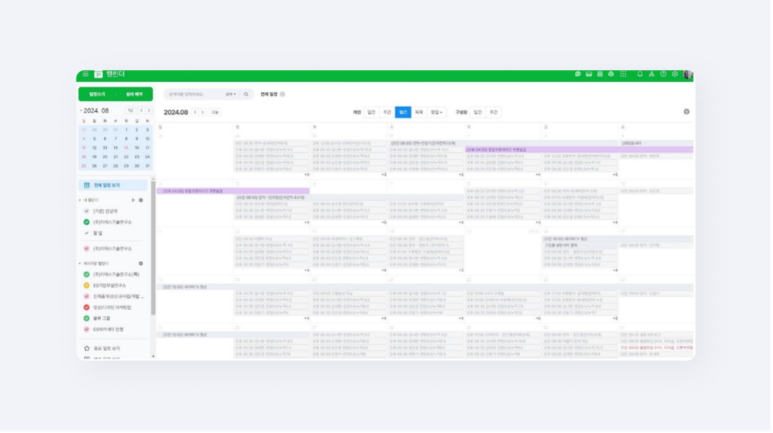The image size is (773, 433).
Task: Toggle the [기본] calendar checkbox
Action: tap(87, 212)
